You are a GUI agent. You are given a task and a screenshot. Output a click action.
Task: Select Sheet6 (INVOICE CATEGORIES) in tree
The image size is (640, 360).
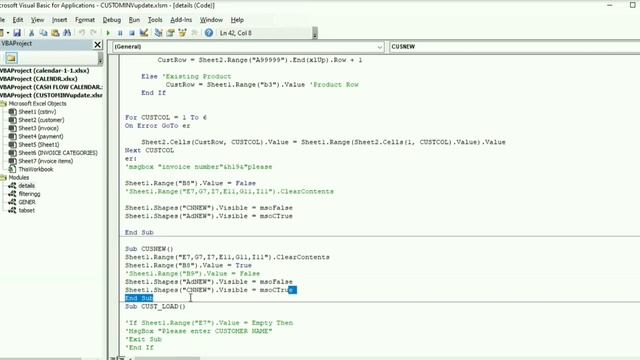58,153
